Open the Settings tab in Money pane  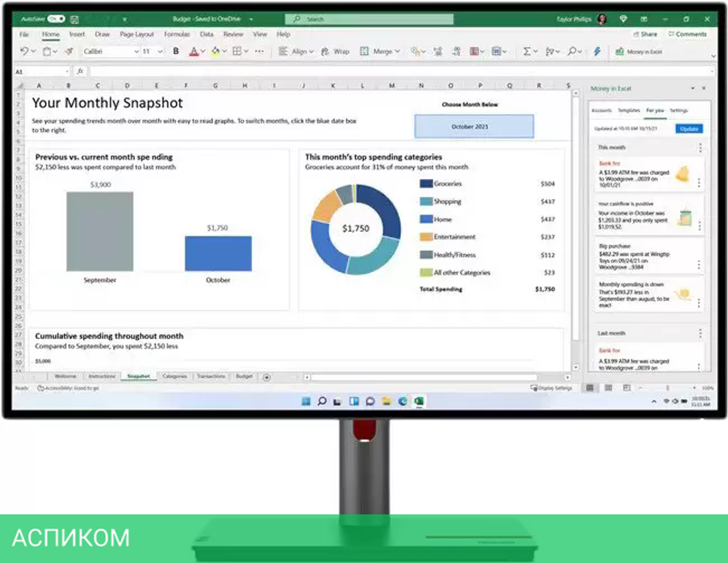678,111
